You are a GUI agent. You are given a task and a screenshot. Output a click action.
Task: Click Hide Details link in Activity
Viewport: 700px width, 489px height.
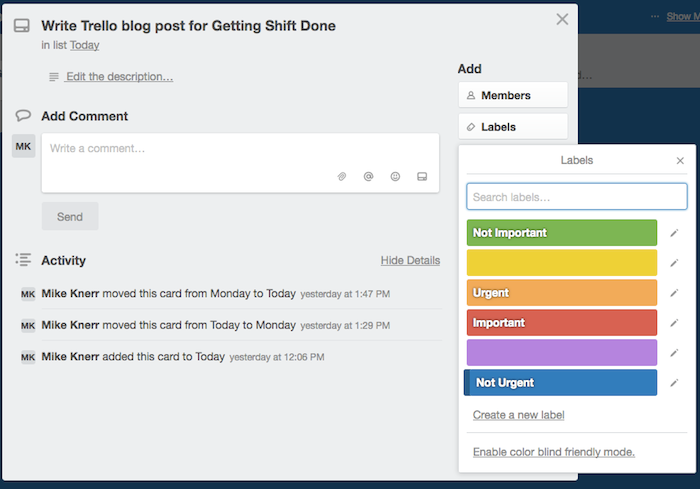coord(410,260)
